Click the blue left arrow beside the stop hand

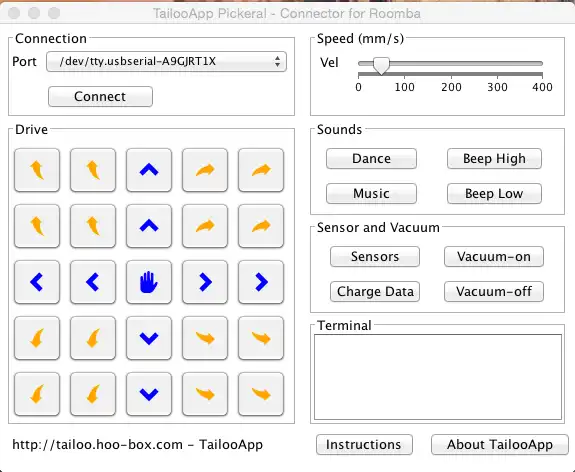93,282
